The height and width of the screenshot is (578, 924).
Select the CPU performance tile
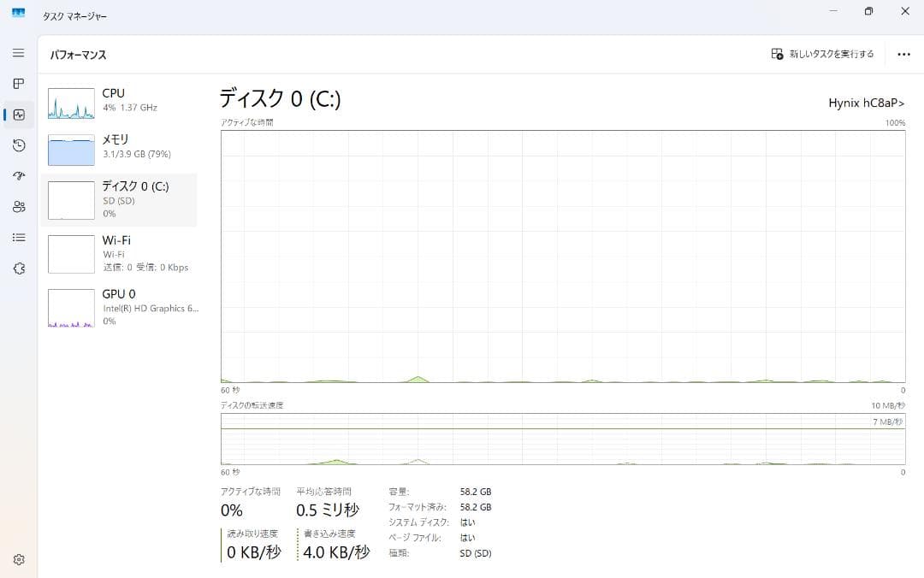120,100
